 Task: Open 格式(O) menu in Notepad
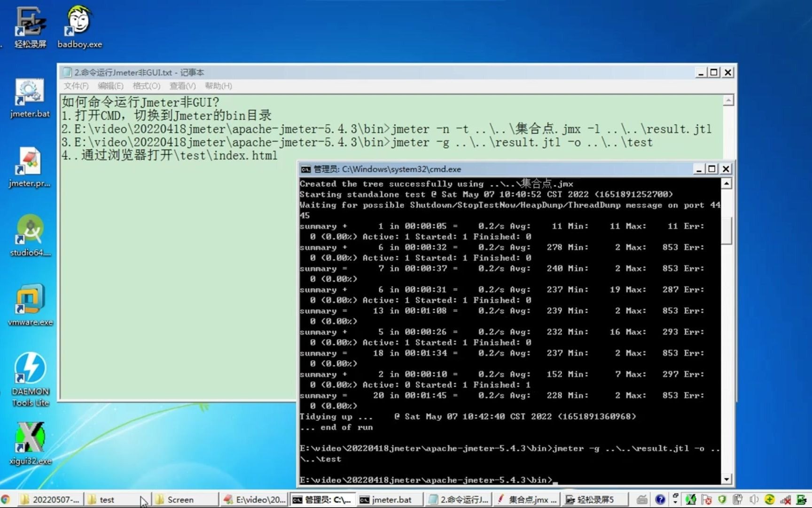tap(146, 86)
